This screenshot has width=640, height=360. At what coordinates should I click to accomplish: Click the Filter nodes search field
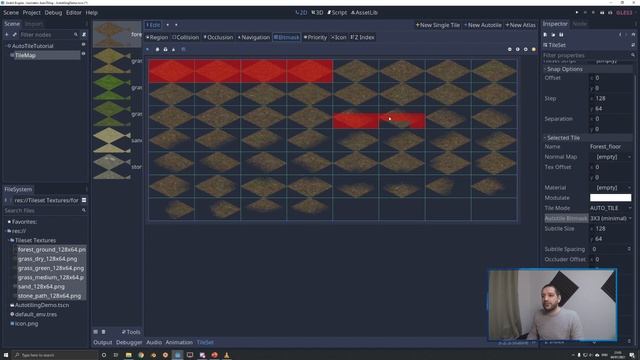(x=48, y=35)
